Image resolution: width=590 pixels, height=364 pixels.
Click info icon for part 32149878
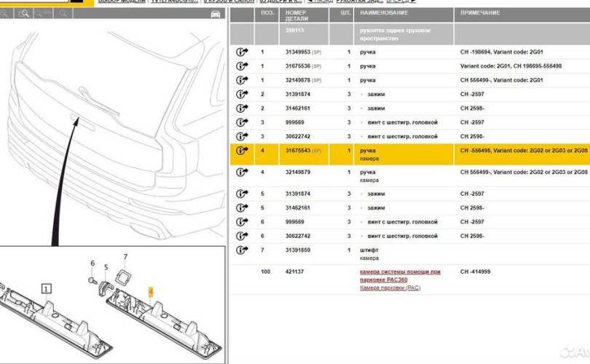pyautogui.click(x=242, y=79)
